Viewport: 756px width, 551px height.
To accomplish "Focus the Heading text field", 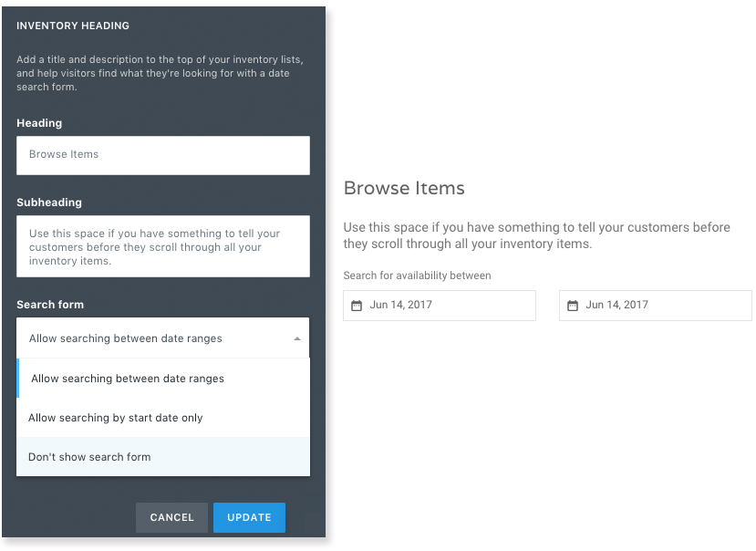I will [163, 155].
